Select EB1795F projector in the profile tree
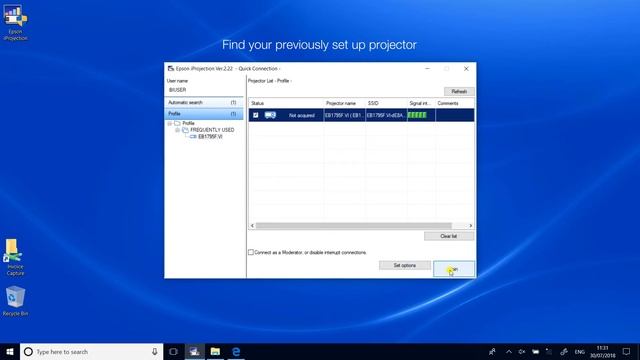The height and width of the screenshot is (360, 640). 210,137
